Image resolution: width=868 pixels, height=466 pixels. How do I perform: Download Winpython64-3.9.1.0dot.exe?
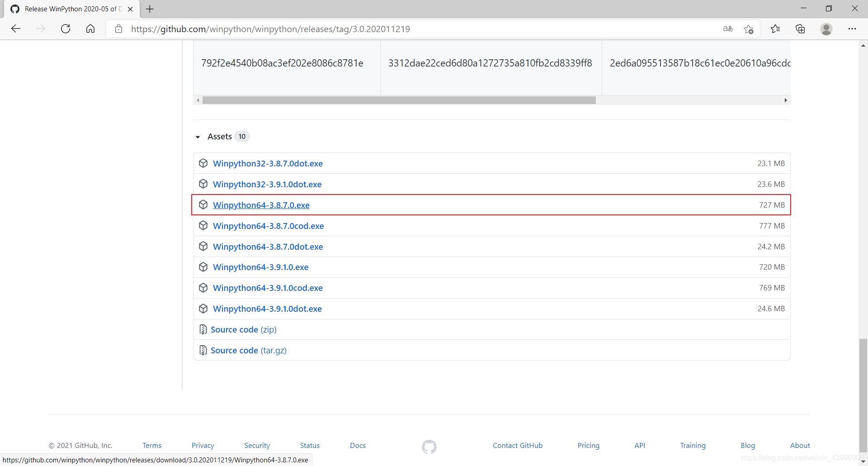267,309
